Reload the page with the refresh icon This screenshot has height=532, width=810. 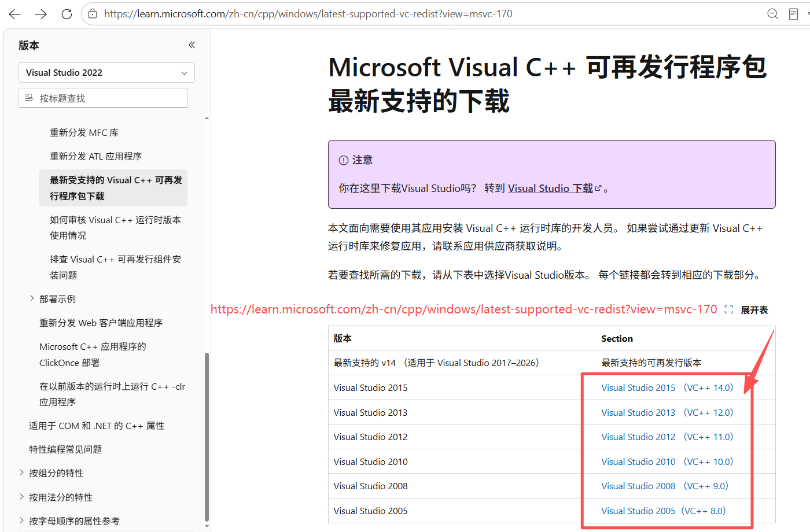tap(67, 14)
